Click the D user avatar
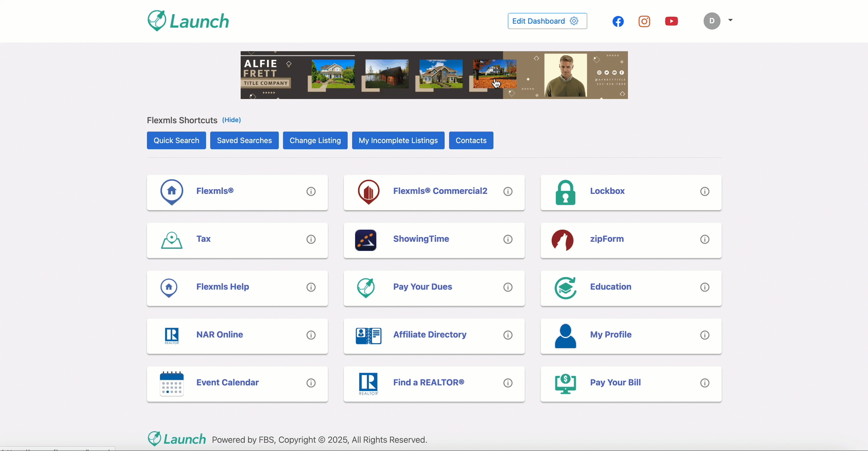Viewport: 868px width, 451px height. coord(712,21)
